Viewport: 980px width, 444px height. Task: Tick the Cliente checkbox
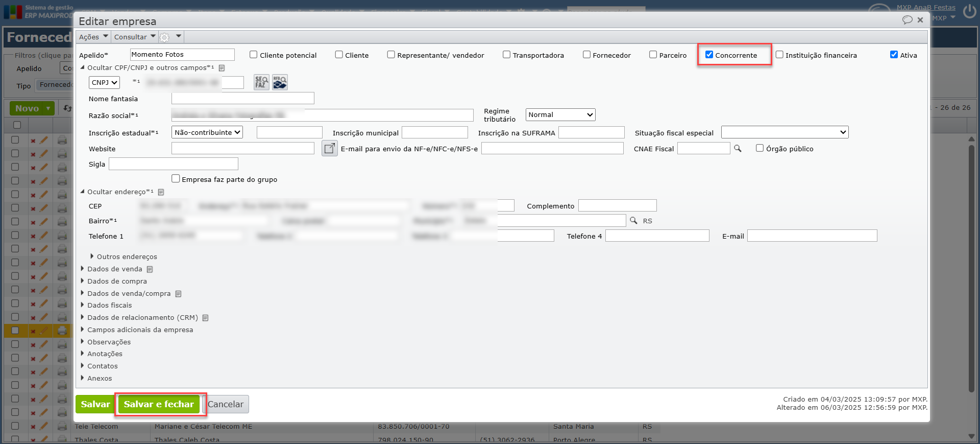pos(339,55)
